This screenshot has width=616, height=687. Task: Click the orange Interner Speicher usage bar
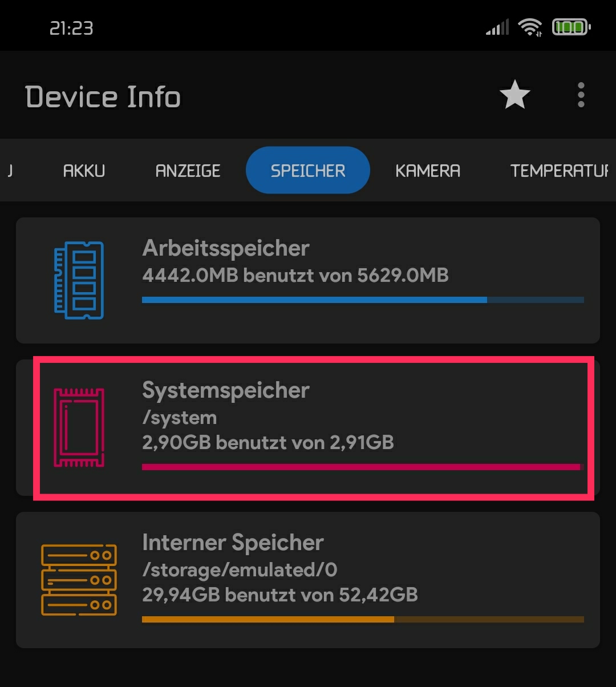[x=363, y=619]
